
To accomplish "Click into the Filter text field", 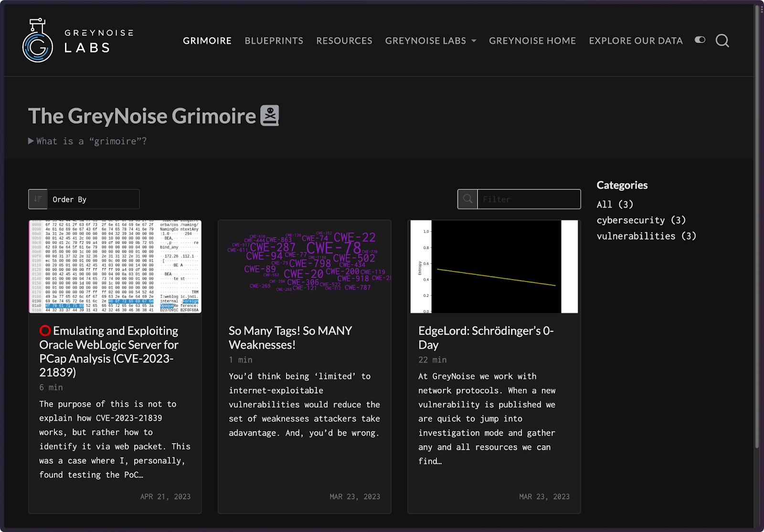I will (x=529, y=199).
